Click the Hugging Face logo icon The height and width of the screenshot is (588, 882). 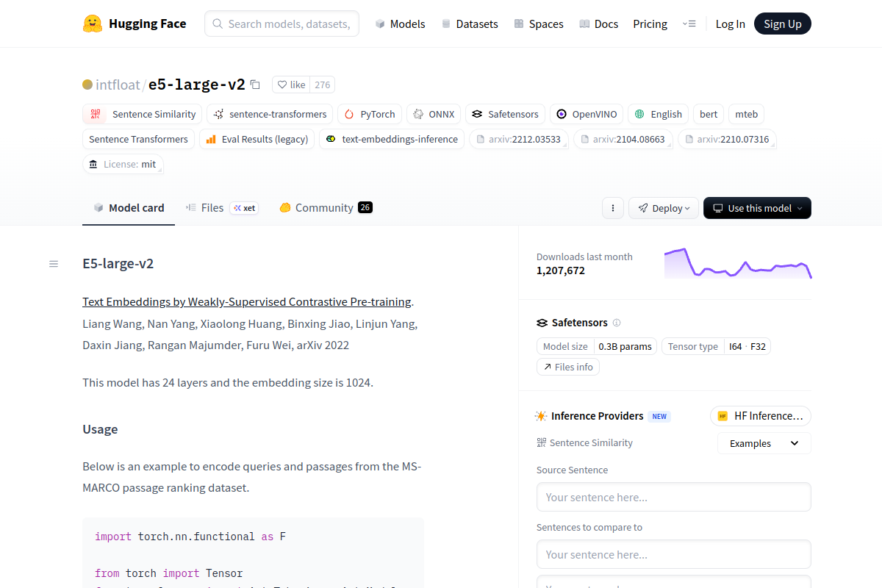tap(93, 24)
